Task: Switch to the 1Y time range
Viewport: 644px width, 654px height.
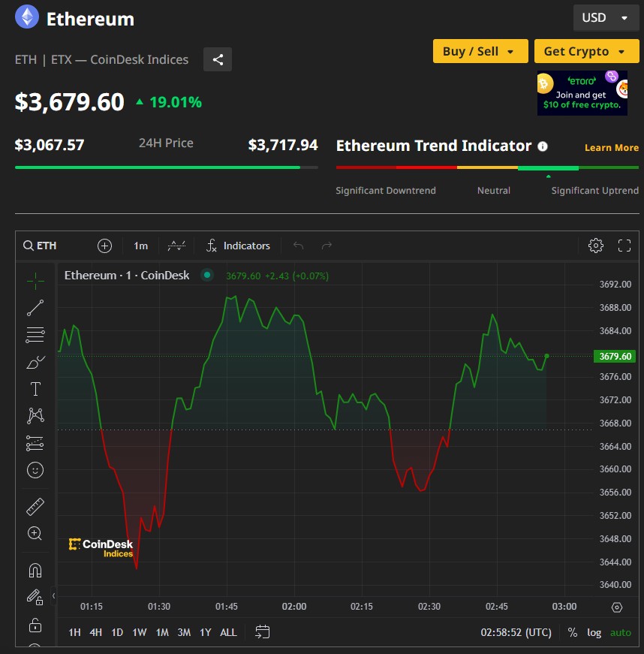Action: 205,632
